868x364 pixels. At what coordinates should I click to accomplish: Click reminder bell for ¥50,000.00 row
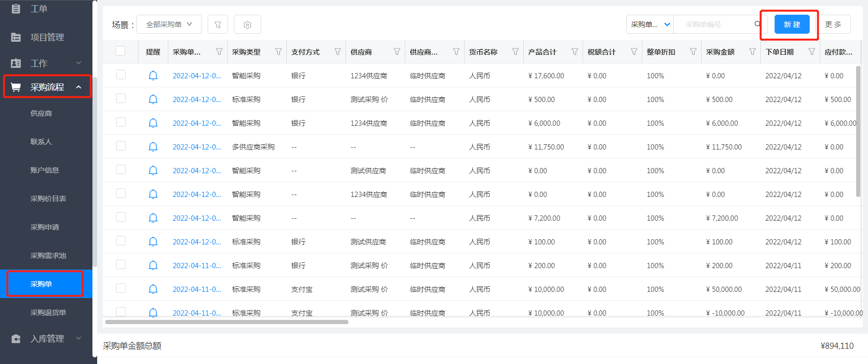click(153, 289)
